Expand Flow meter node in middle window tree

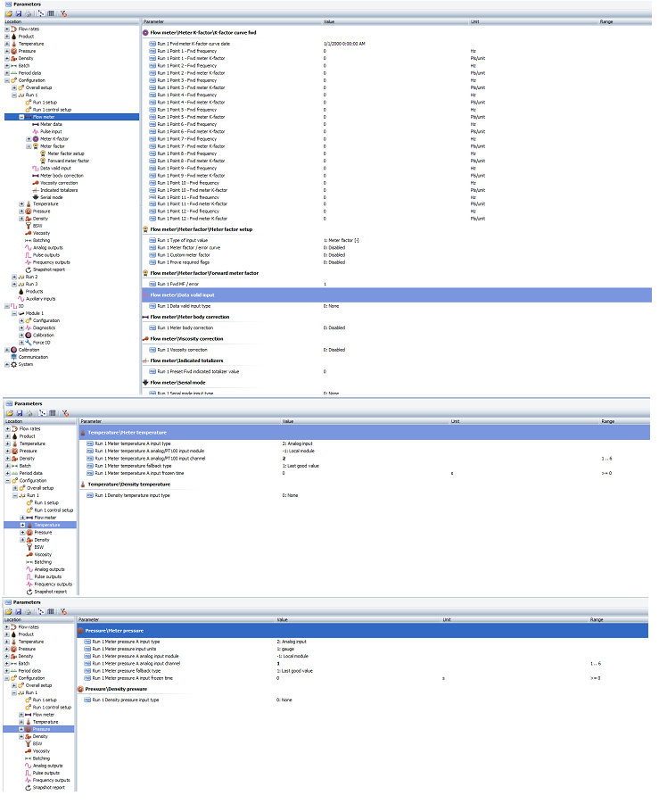tap(23, 518)
